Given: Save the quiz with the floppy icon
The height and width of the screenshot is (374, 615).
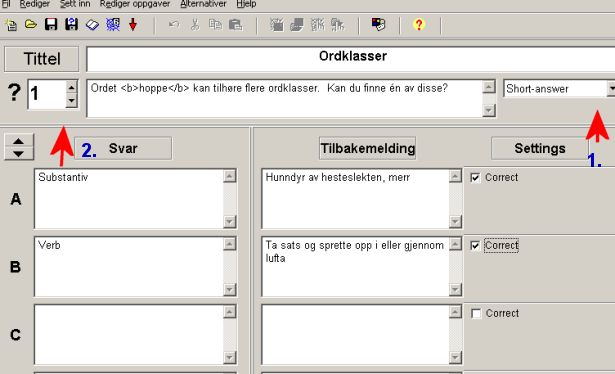Looking at the screenshot, I should (51, 25).
